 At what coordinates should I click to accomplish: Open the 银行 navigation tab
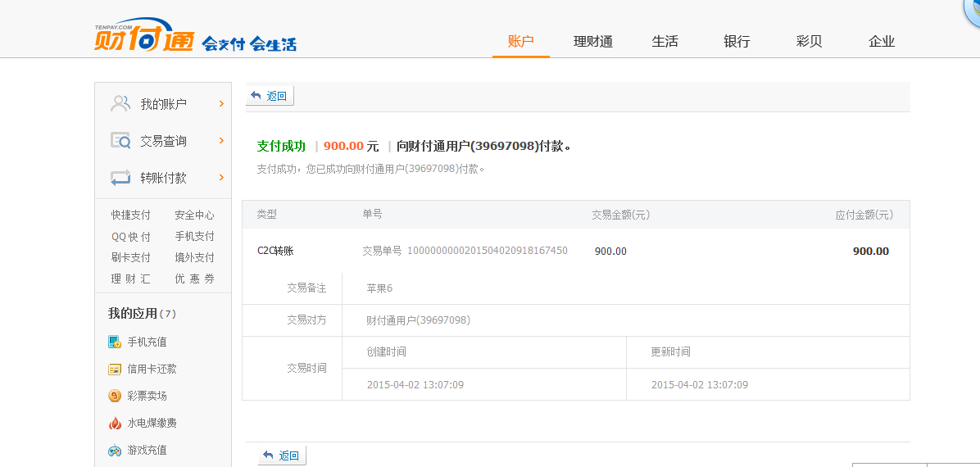pos(737,42)
